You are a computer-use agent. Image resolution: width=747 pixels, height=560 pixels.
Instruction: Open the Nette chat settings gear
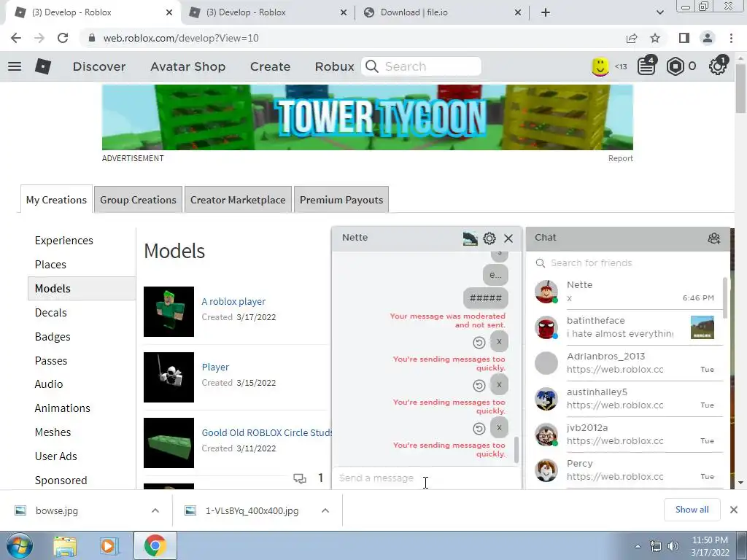click(x=489, y=238)
